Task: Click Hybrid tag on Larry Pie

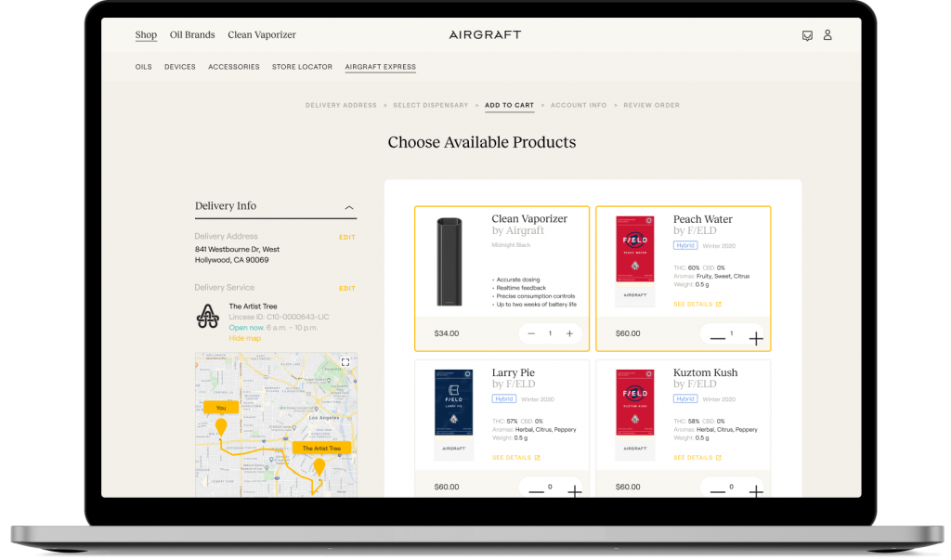Action: [x=504, y=398]
